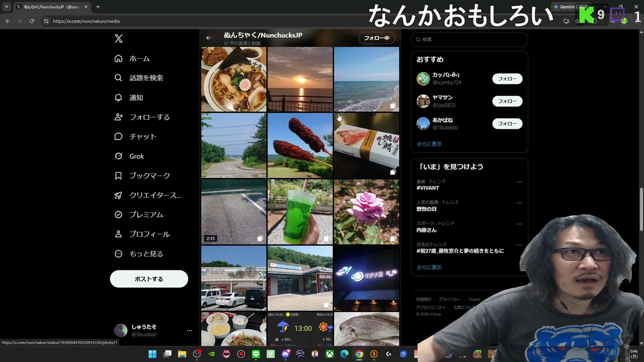Viewport: 644px width, 362px height.
Task: Open profile via the person icon
Action: [x=118, y=234]
